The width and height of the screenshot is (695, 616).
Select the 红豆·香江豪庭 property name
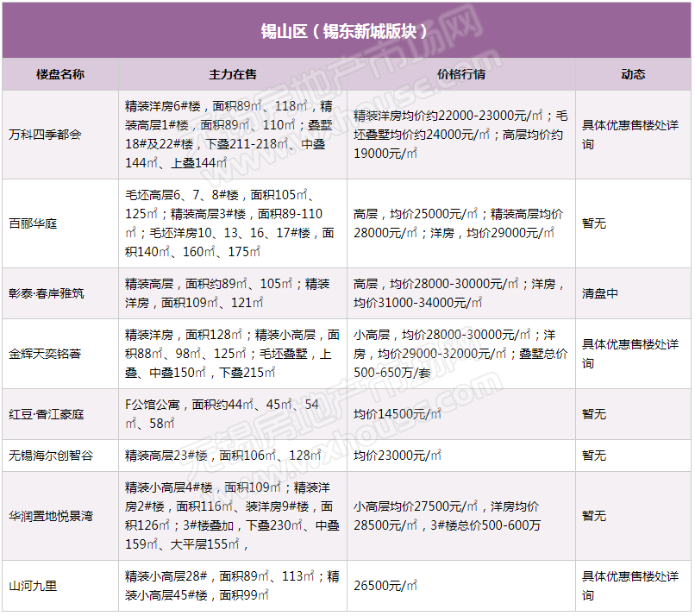tap(47, 415)
